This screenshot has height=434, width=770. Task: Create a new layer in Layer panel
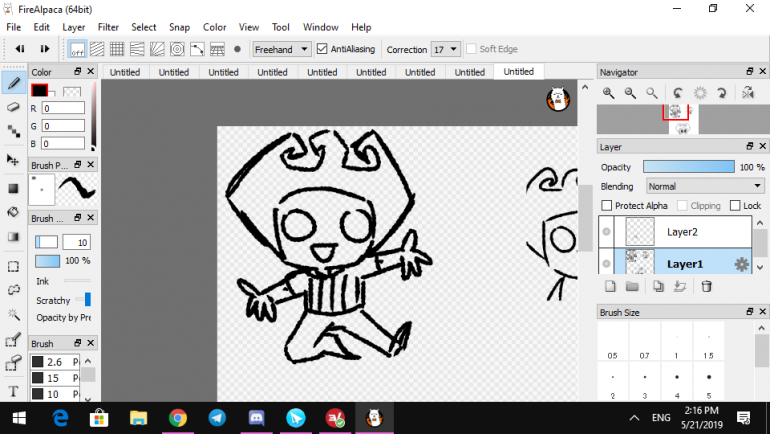pyautogui.click(x=608, y=286)
